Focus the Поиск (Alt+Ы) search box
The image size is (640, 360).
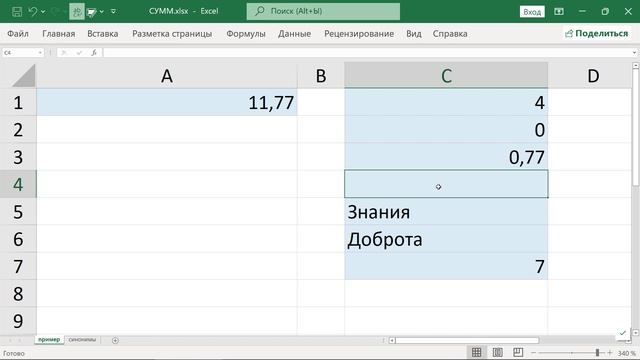[x=323, y=11]
